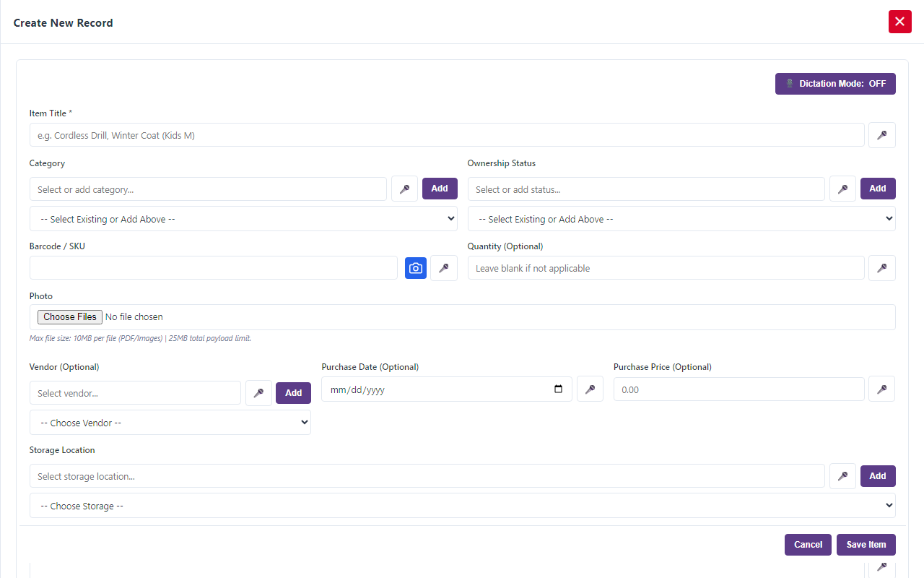Expand the Choose Vendor dropdown
Image resolution: width=924 pixels, height=578 pixels.
[170, 423]
